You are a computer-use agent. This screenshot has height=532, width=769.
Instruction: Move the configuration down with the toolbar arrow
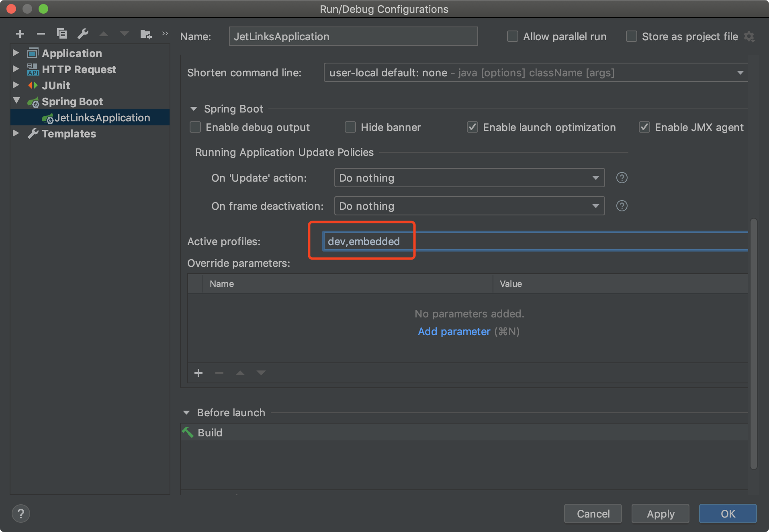pyautogui.click(x=125, y=34)
